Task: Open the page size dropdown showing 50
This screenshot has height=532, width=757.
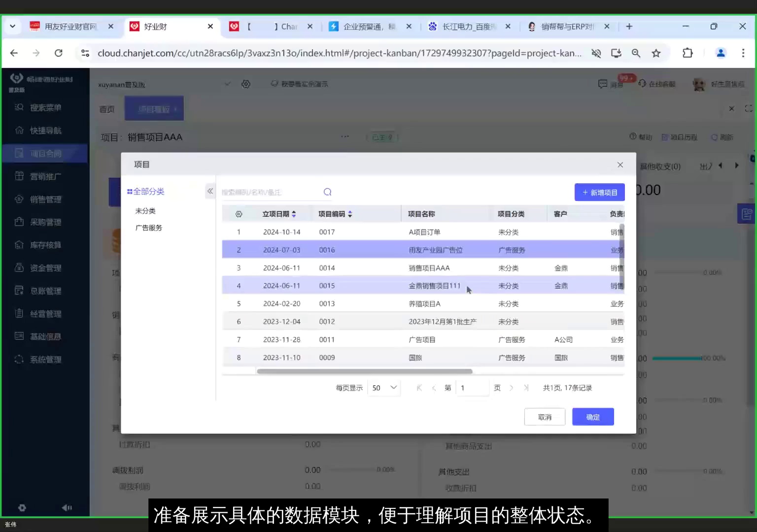Action: pos(383,388)
